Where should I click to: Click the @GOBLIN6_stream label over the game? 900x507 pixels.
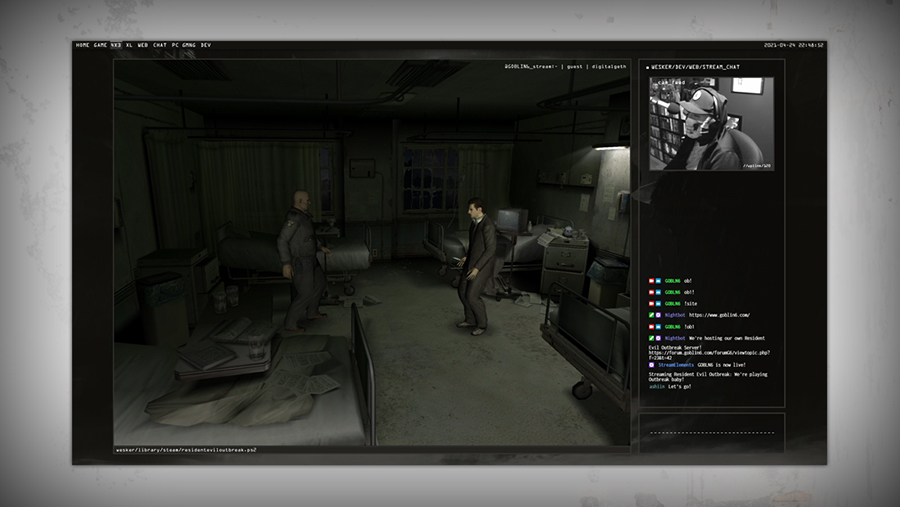(531, 67)
